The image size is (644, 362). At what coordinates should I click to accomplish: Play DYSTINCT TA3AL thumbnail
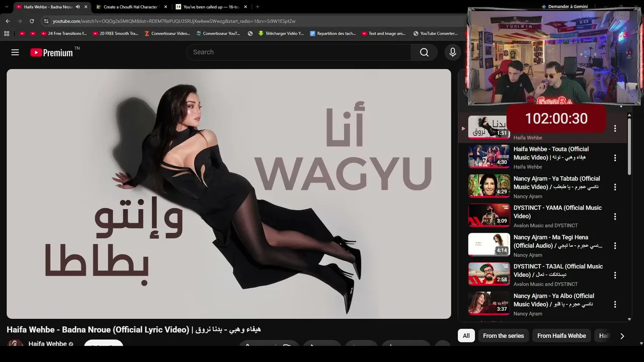[489, 274]
